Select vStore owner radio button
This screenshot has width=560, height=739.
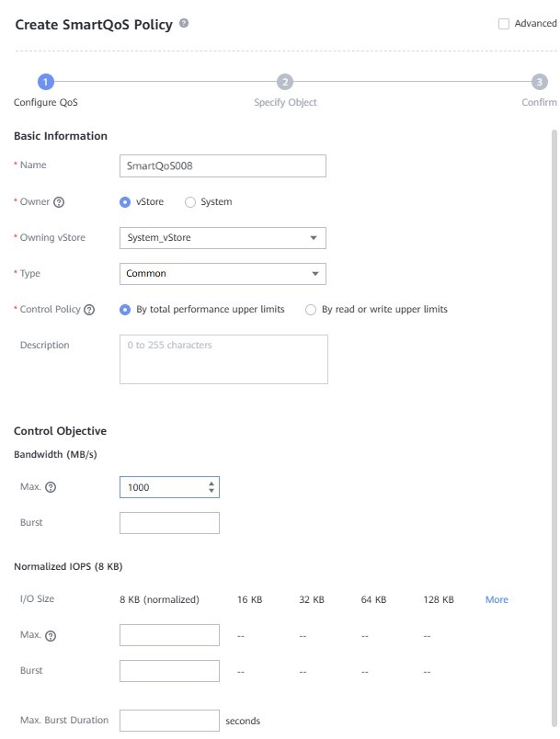[x=125, y=202]
